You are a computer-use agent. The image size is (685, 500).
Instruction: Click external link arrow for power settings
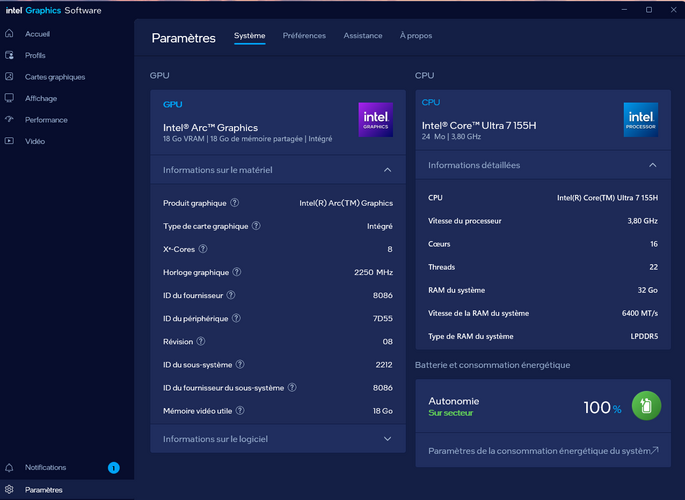pyautogui.click(x=654, y=450)
